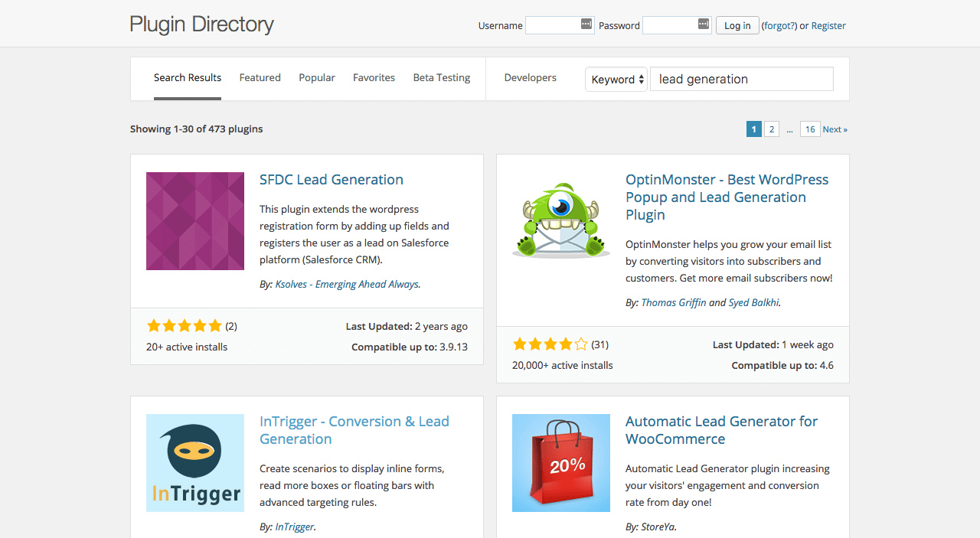Switch to the Popular tab
The width and height of the screenshot is (980, 538).
[317, 78]
